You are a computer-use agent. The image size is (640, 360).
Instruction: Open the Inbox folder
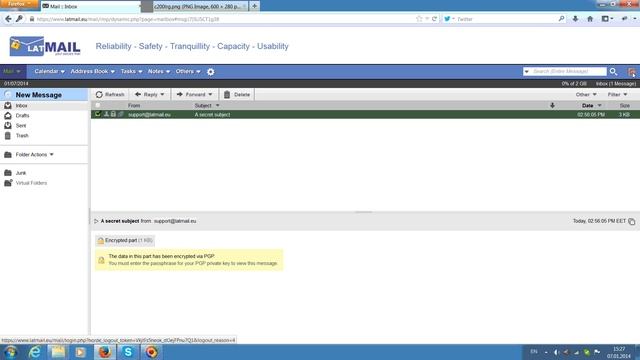coord(21,106)
